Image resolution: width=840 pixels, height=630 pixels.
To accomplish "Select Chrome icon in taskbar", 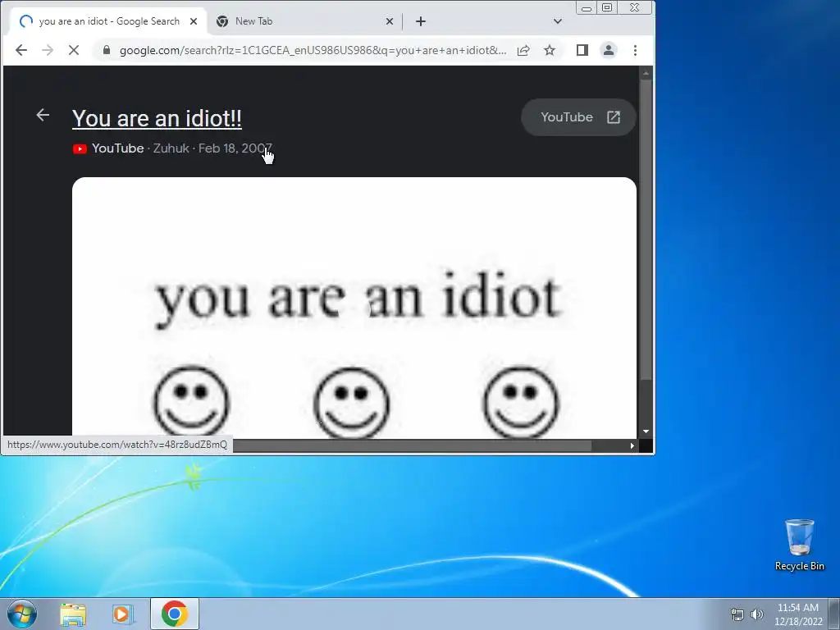I will pos(175,614).
